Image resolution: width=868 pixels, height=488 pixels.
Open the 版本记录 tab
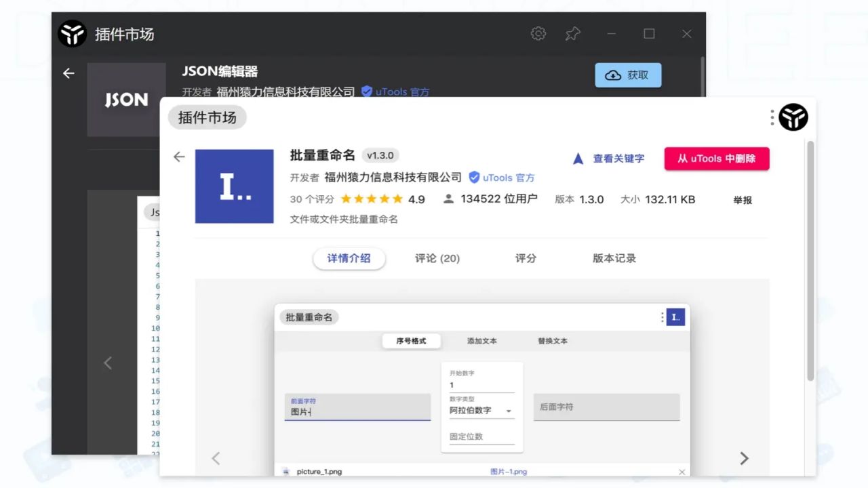[612, 258]
